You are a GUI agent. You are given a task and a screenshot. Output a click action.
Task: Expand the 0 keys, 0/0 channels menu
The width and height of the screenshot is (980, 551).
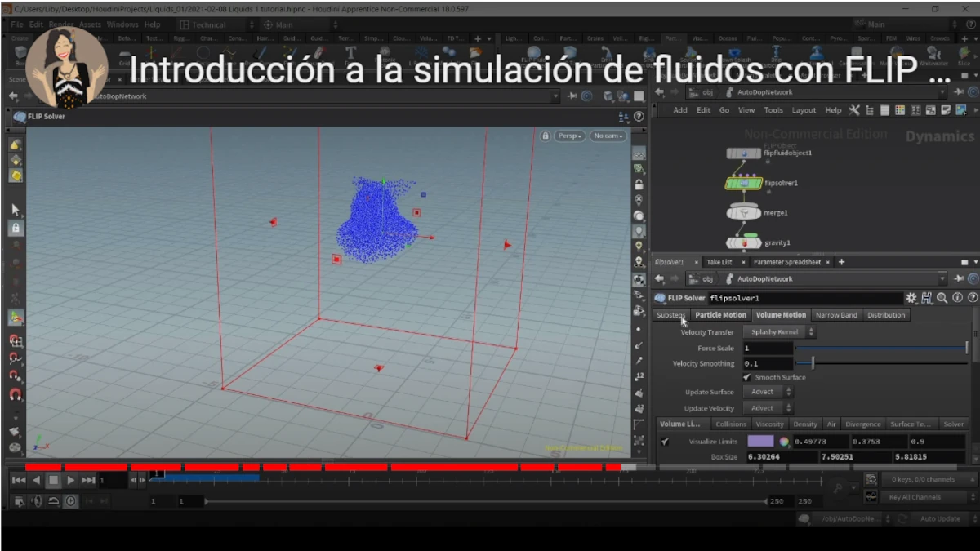[x=929, y=480]
